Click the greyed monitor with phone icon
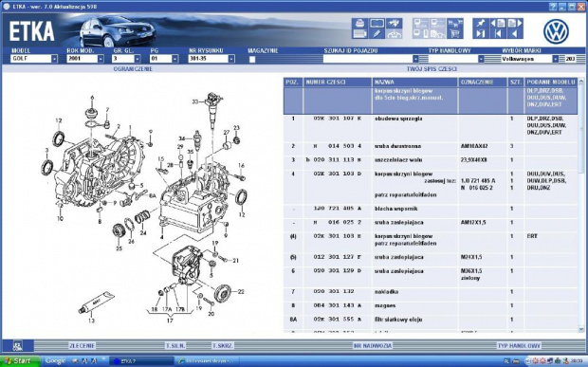The width and height of the screenshot is (588, 367). click(420, 34)
